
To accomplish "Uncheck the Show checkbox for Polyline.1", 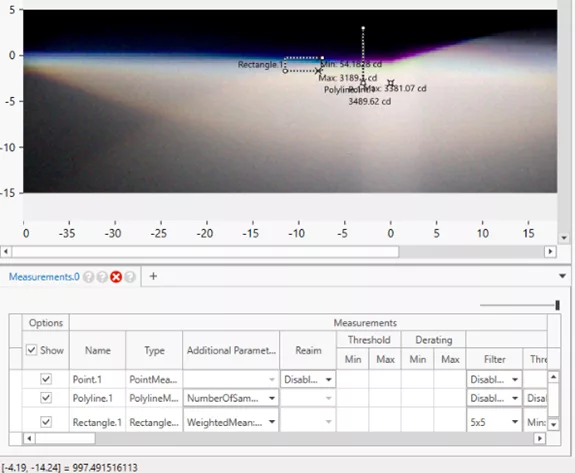I will (46, 398).
